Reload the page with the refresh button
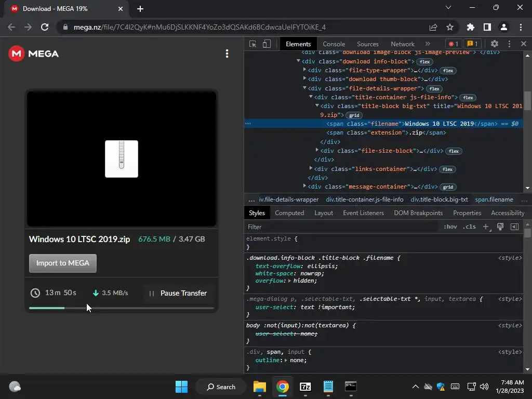The width and height of the screenshot is (532, 399). (45, 27)
